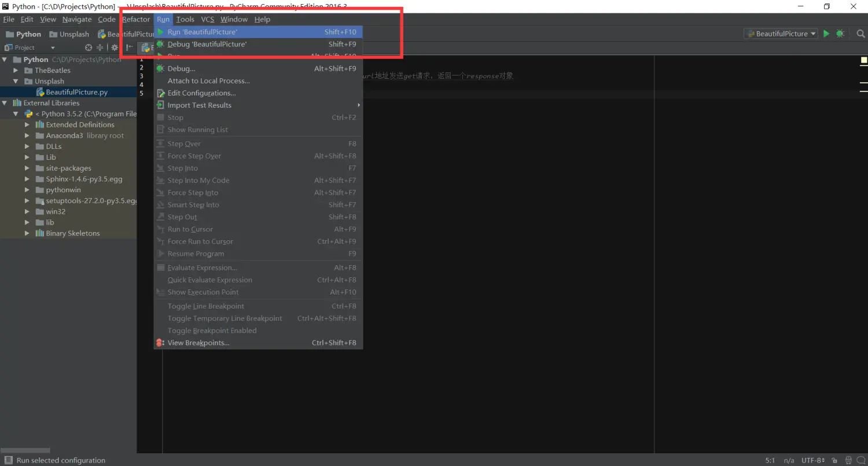The width and height of the screenshot is (868, 466).
Task: Click the green Run button in the toolbar
Action: (x=826, y=34)
